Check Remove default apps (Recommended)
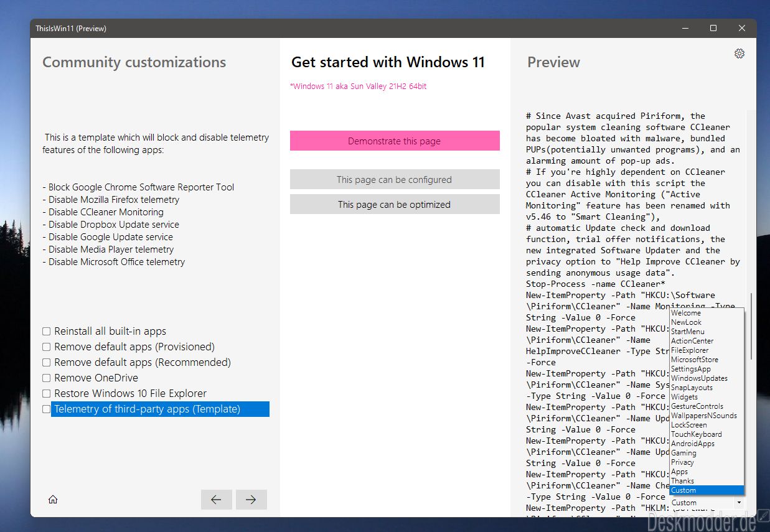Screen dimensions: 770x532 [x=46, y=363]
